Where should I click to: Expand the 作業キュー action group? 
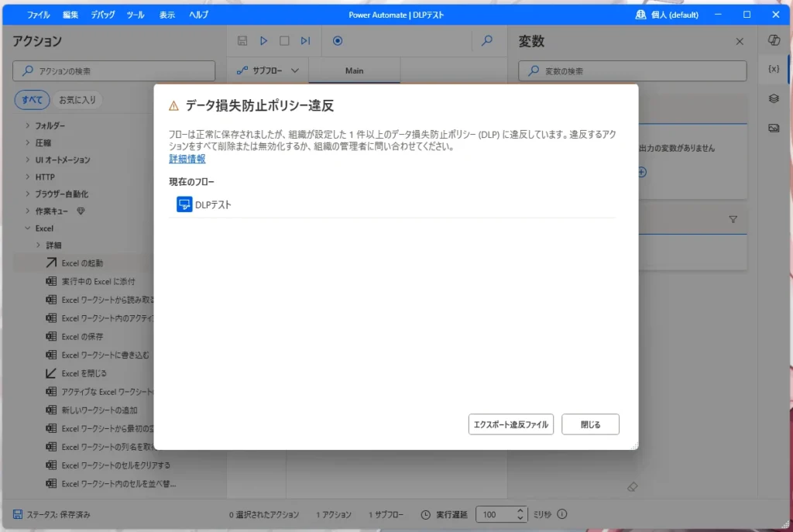click(x=28, y=211)
